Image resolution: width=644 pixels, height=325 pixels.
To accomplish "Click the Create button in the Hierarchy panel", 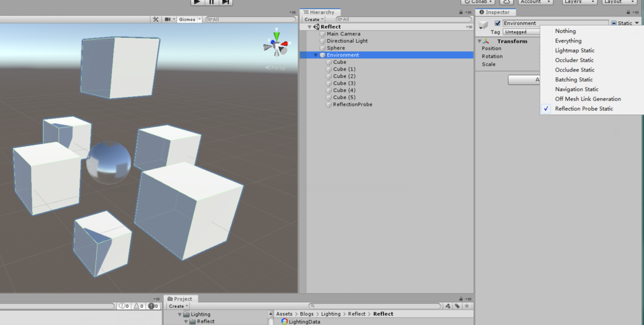I will point(313,19).
